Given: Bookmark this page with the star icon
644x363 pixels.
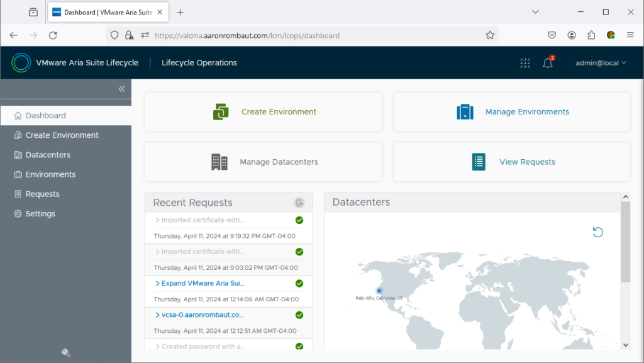Looking at the screenshot, I should tap(490, 35).
